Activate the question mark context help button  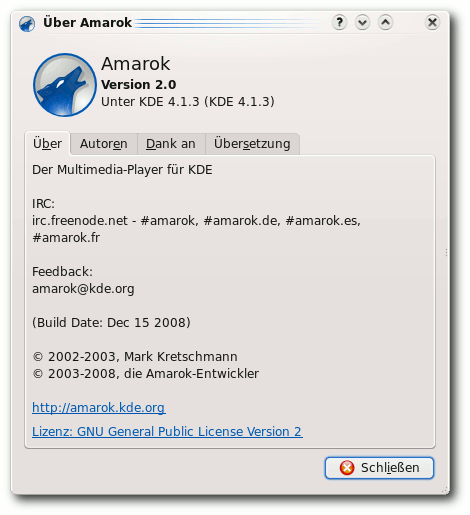tap(339, 23)
